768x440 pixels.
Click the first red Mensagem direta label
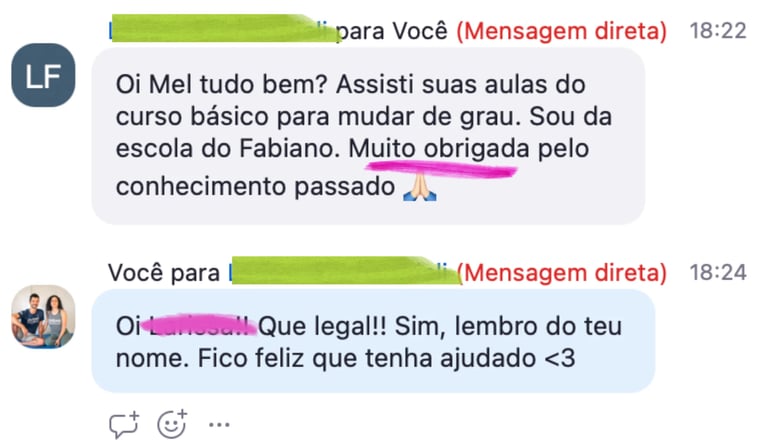[561, 31]
